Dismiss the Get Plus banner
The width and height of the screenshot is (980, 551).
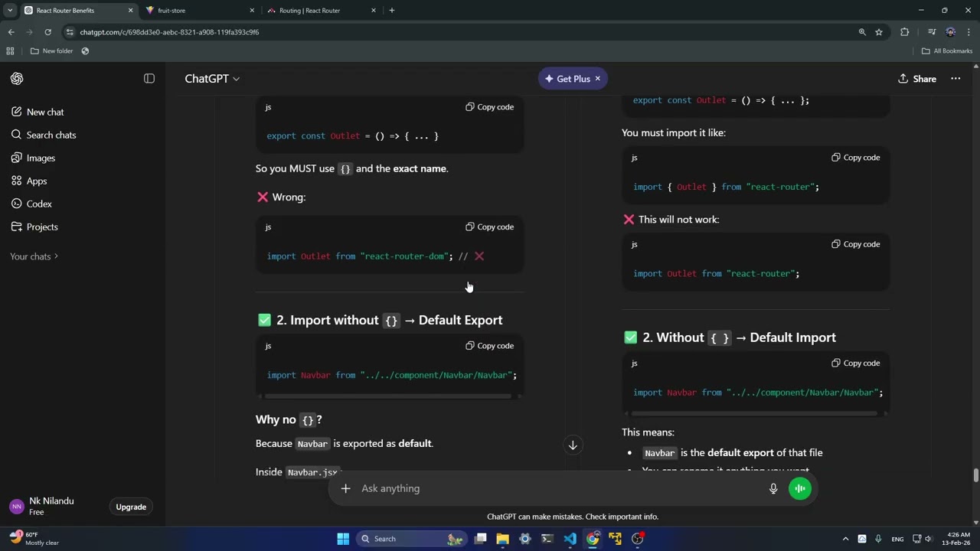click(x=598, y=79)
